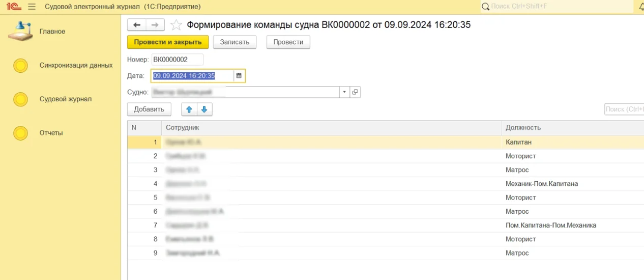Click the forward navigation arrow
The width and height of the screenshot is (644, 280).
coord(155,25)
